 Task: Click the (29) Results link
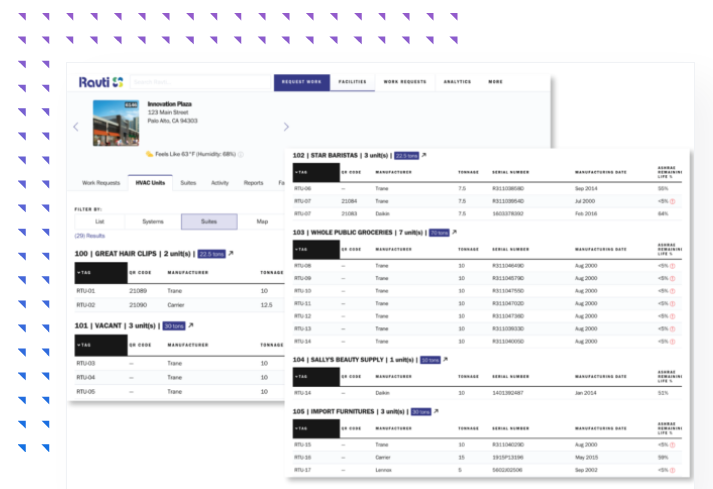coord(90,236)
